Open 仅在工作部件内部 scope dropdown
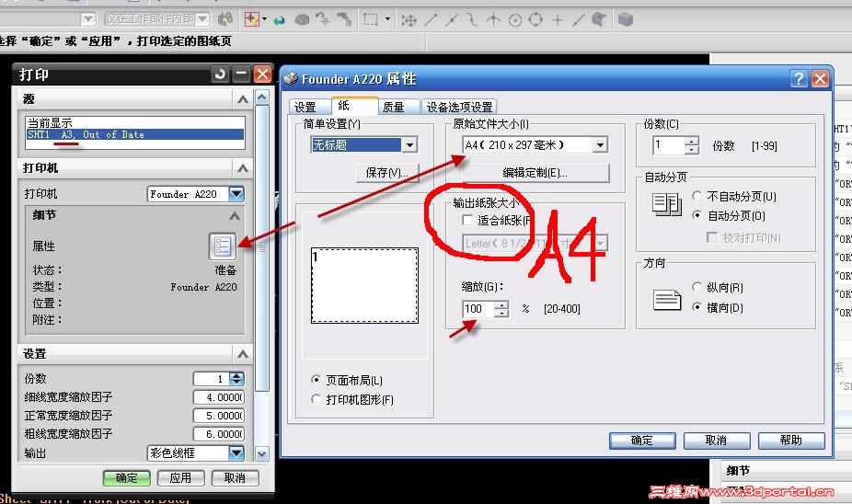This screenshot has width=852, height=504. point(202,19)
